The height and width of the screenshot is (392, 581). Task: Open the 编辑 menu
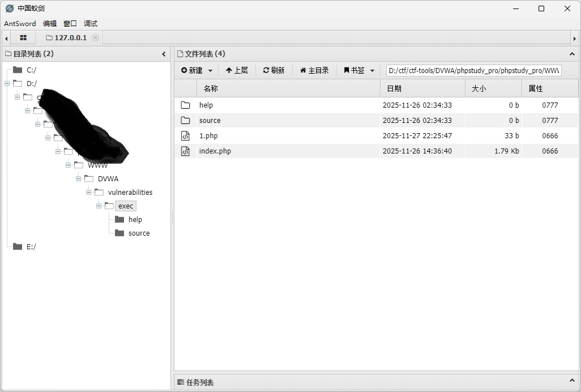(x=50, y=23)
